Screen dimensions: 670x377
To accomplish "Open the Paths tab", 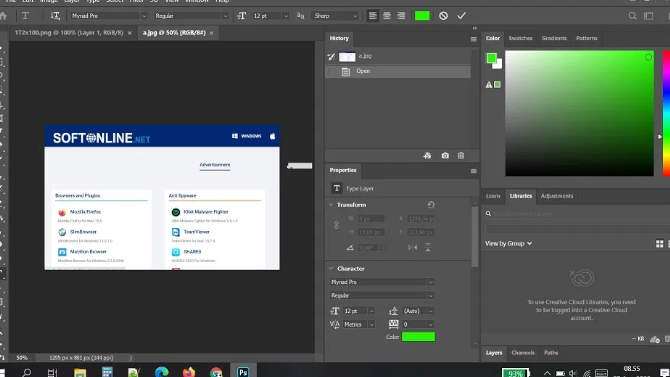I will point(551,353).
